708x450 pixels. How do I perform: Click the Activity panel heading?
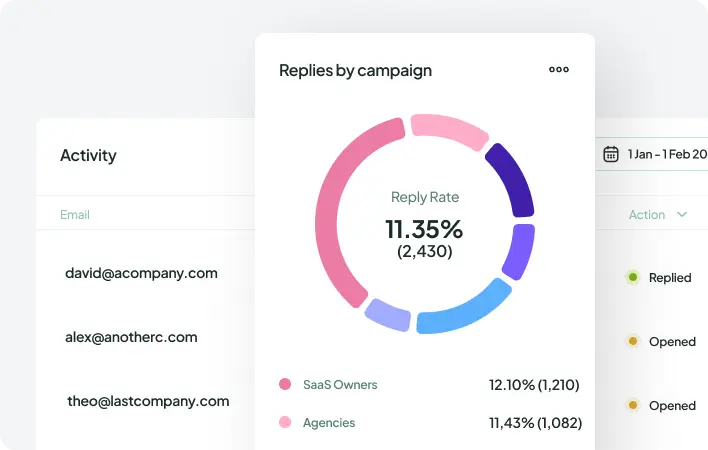coord(88,155)
